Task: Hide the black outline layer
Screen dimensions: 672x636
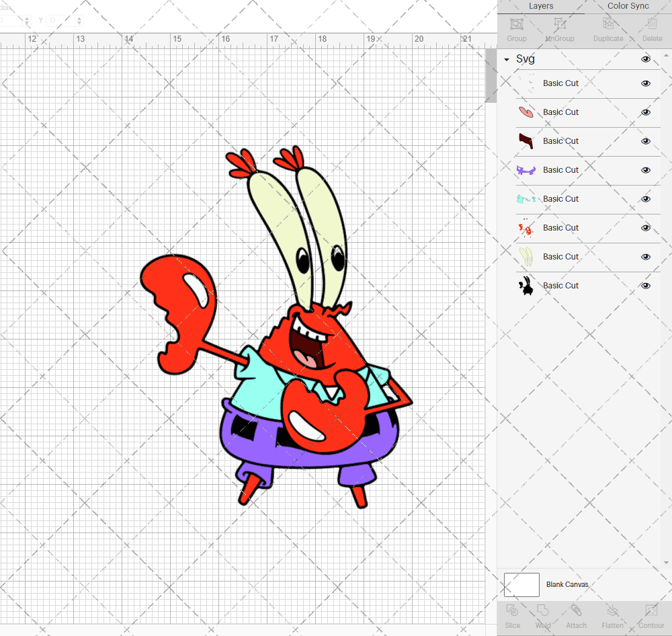Action: (x=646, y=286)
